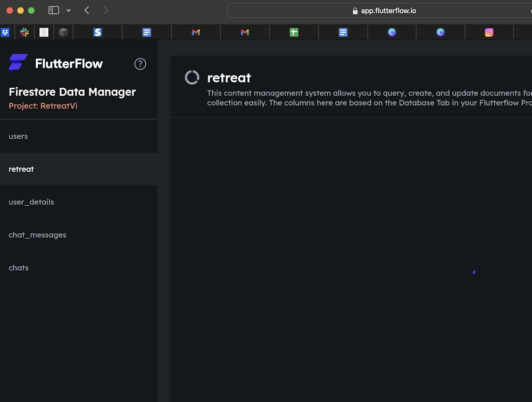Click the Firestore Data Manager heading
532x402 pixels.
pos(72,92)
